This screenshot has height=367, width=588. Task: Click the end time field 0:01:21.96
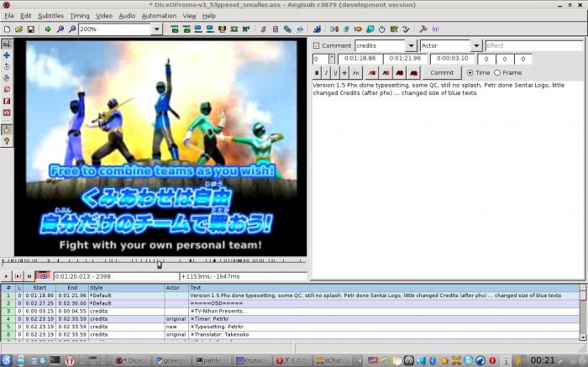click(x=405, y=59)
